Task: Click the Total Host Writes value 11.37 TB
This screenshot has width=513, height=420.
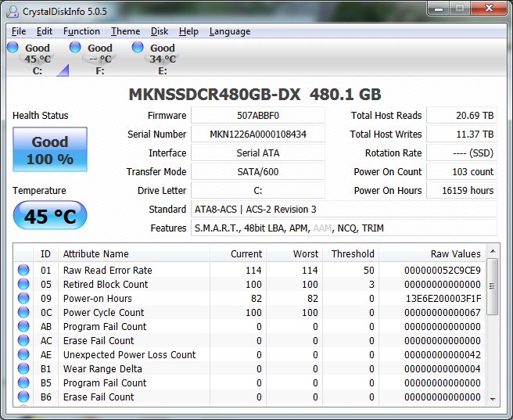Action: coord(461,134)
